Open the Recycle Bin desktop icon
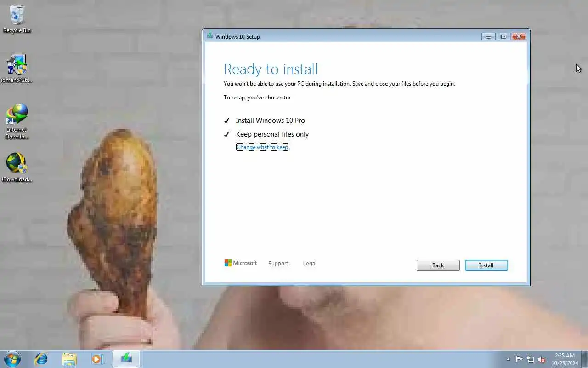This screenshot has width=588, height=368. tap(17, 19)
